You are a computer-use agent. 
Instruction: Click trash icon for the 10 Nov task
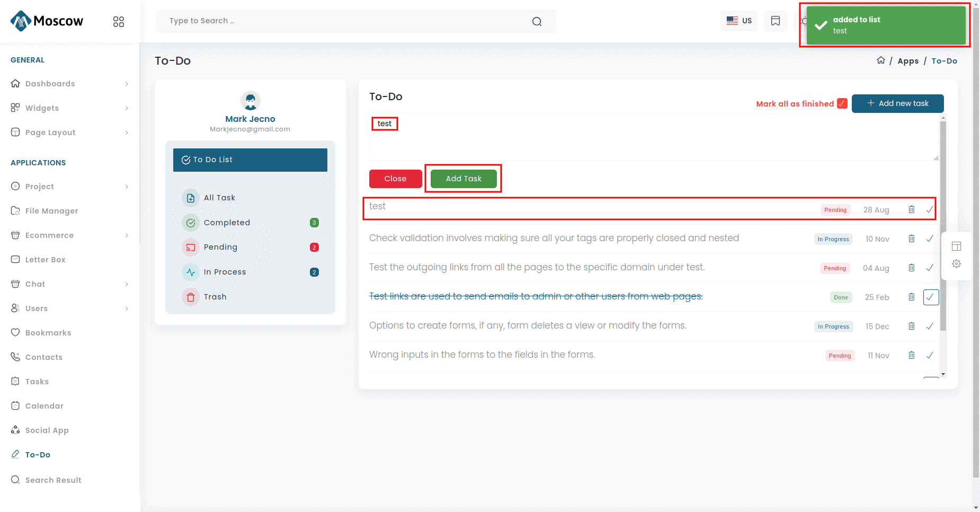911,239
